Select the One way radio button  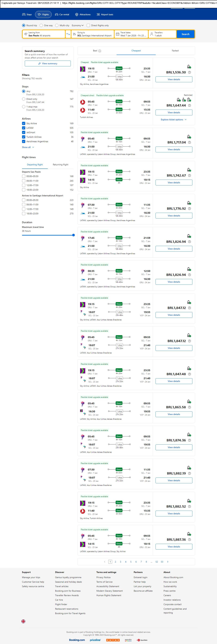pyautogui.click(x=41, y=26)
